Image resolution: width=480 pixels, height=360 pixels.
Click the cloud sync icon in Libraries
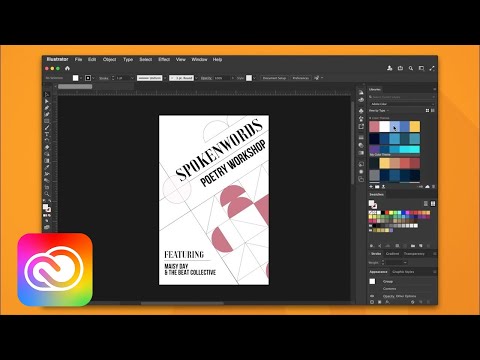pos(427,187)
